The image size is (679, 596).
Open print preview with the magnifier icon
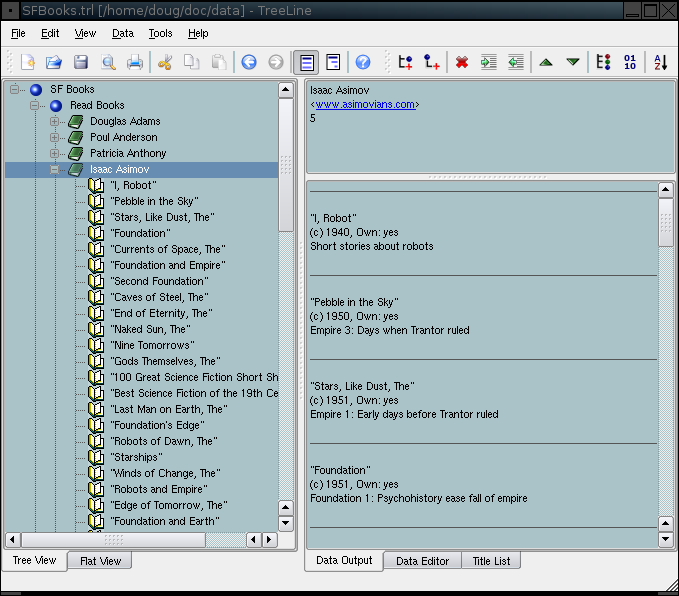tap(108, 62)
